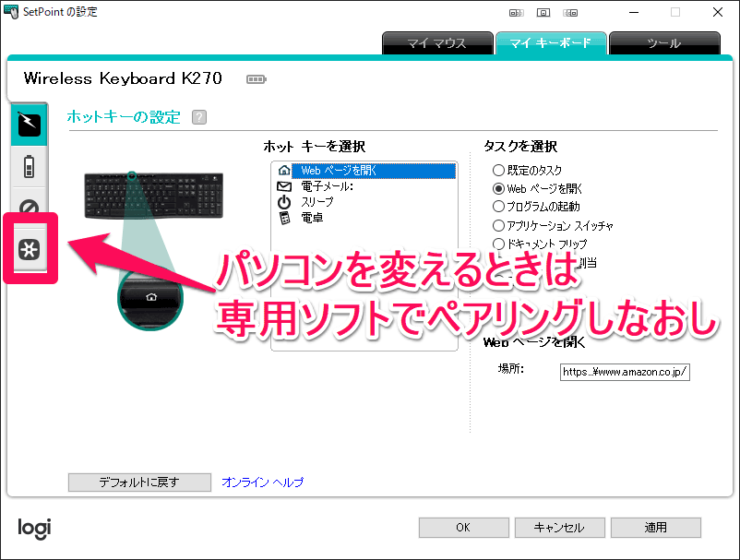The height and width of the screenshot is (560, 740).
Task: Open the Unifying pairing asterisk icon
Action: (30, 249)
